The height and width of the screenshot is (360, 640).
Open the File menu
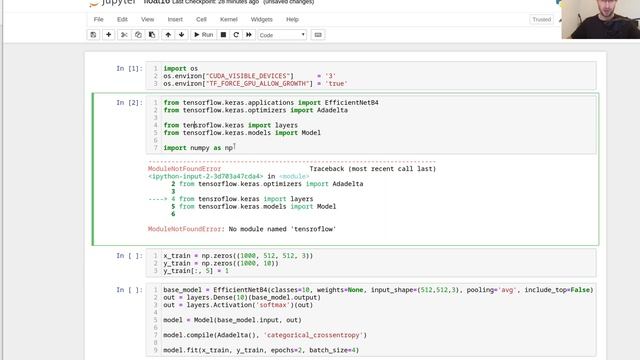[x=98, y=19]
